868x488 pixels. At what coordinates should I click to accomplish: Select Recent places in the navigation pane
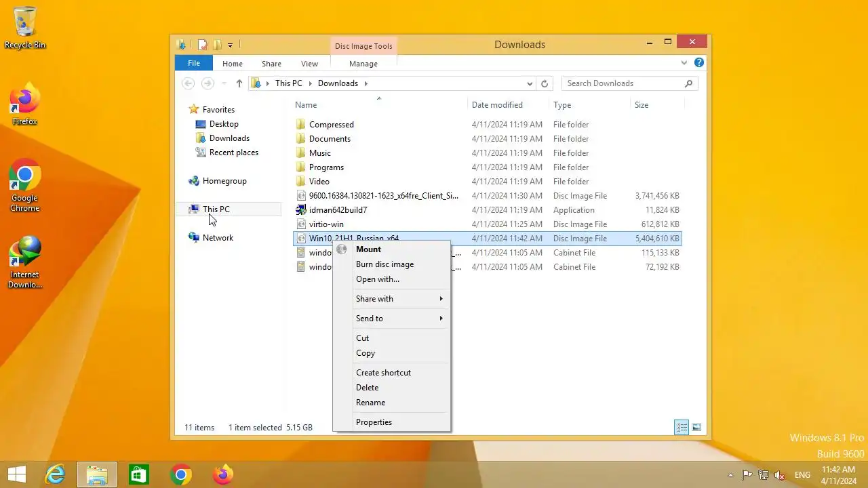tap(234, 152)
